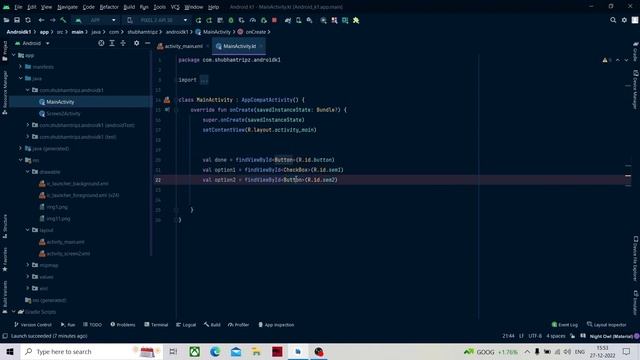
Task: Click the Open folder toolbar icon
Action: (x=6, y=20)
